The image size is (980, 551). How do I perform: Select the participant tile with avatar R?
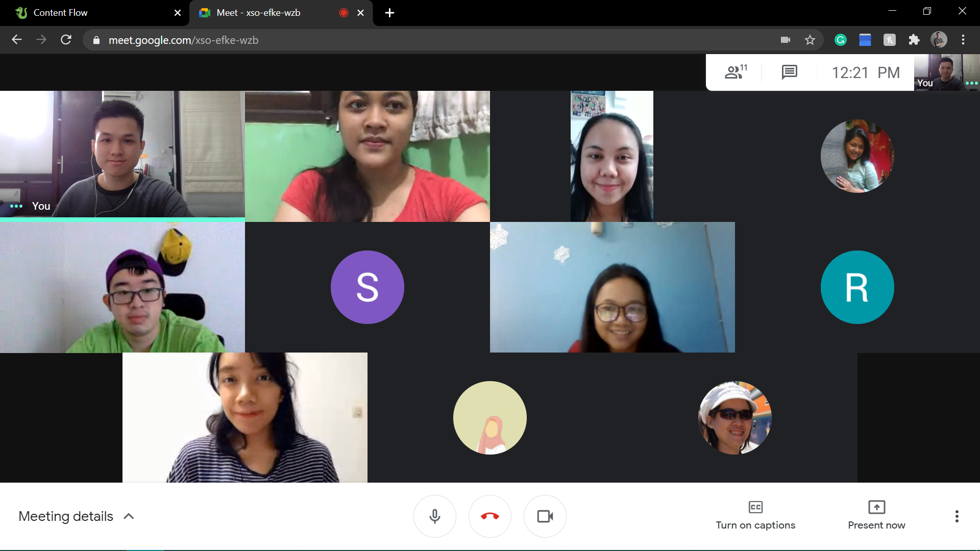[x=857, y=287]
